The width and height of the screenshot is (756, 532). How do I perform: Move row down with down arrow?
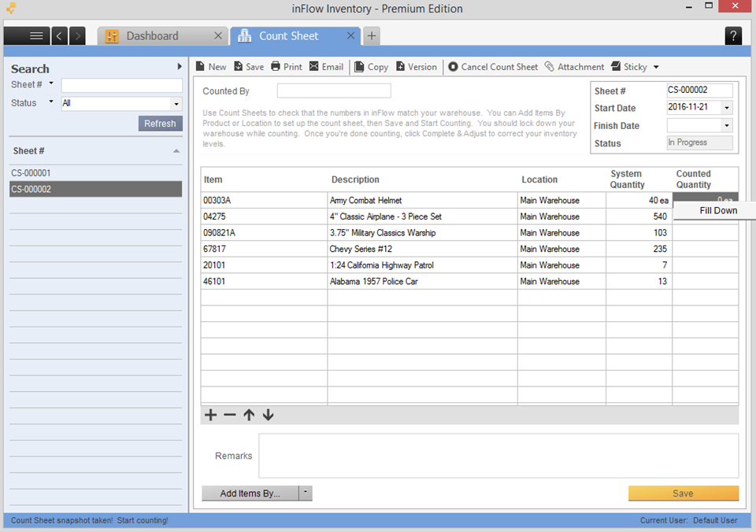coord(268,415)
